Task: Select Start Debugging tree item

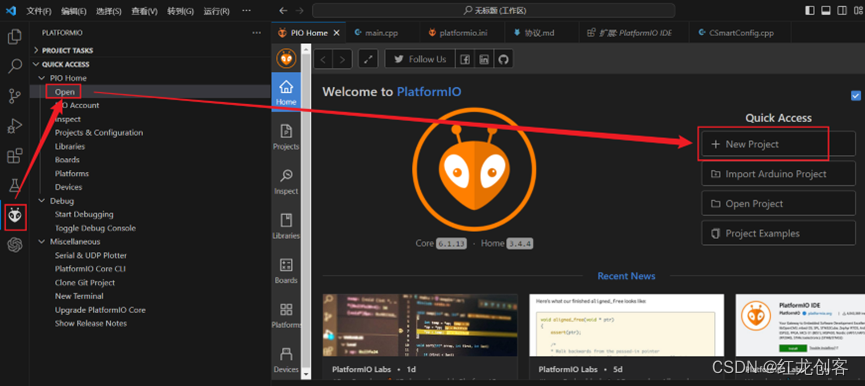Action: pyautogui.click(x=84, y=214)
